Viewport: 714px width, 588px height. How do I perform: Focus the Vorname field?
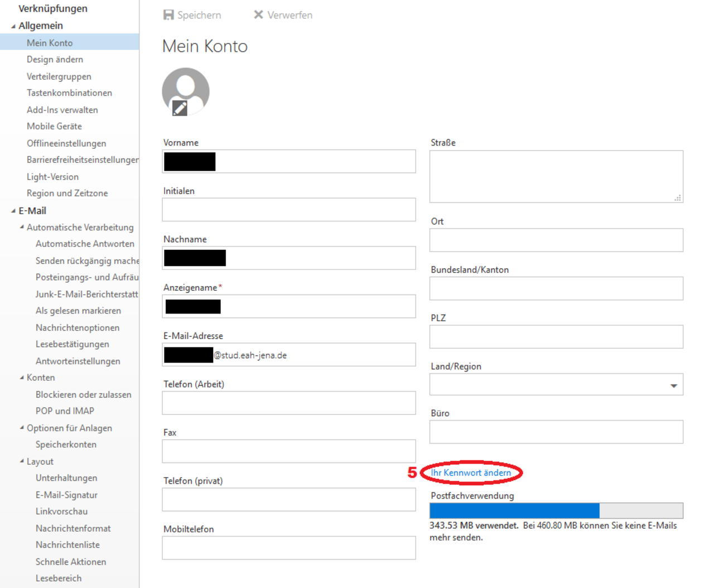coord(289,161)
